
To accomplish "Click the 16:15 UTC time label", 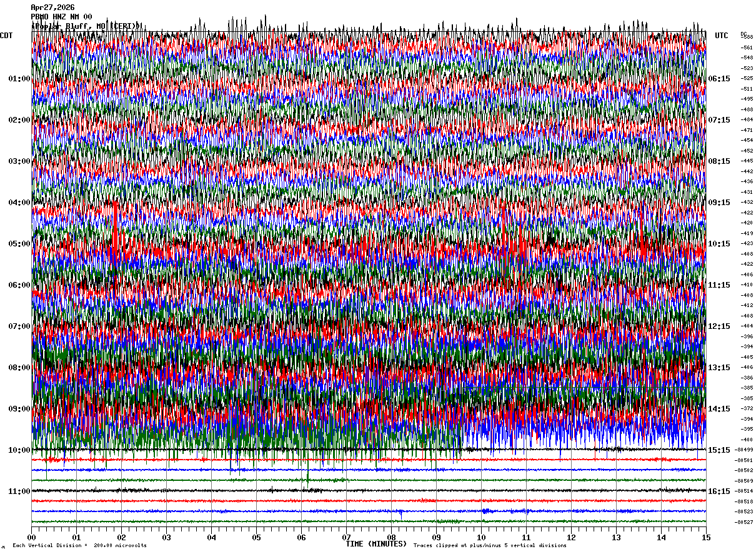I will click(719, 491).
